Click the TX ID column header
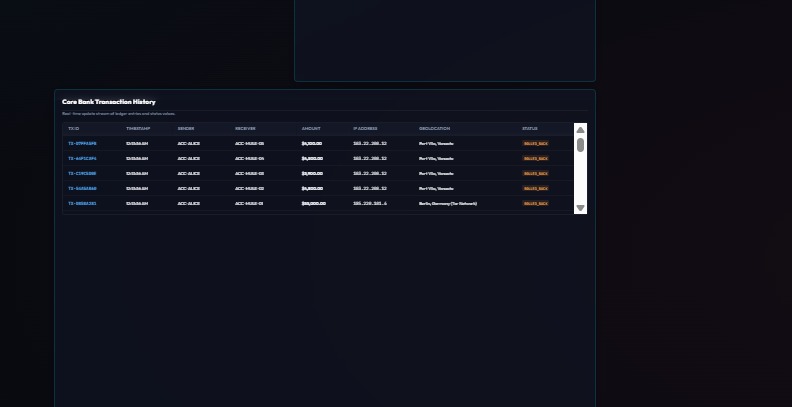This screenshot has width=792, height=407. click(x=74, y=129)
